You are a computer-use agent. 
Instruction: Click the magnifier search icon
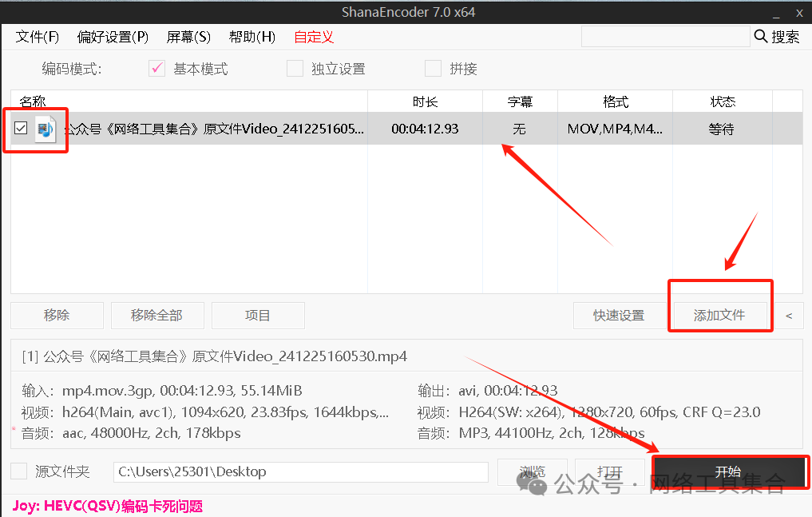tap(760, 36)
